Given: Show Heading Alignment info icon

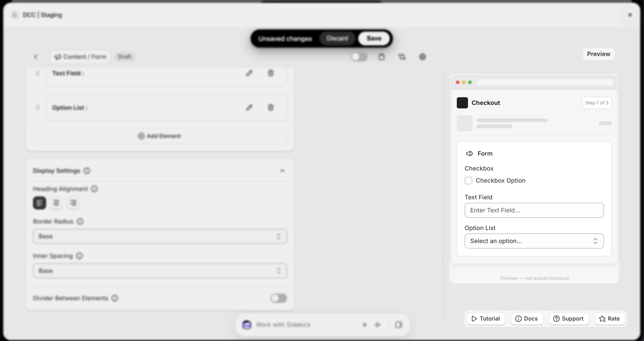Looking at the screenshot, I should (x=94, y=189).
